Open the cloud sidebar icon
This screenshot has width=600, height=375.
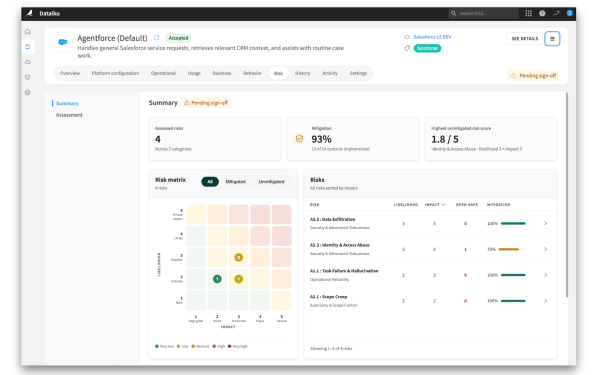pos(28,62)
